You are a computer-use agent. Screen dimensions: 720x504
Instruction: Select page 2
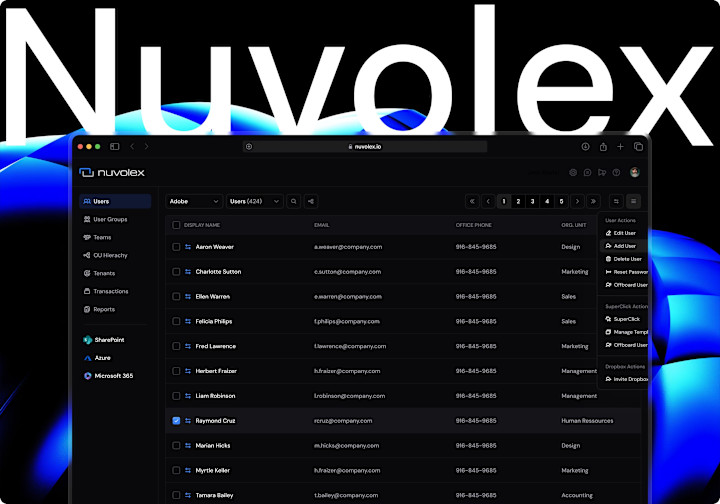(x=518, y=202)
